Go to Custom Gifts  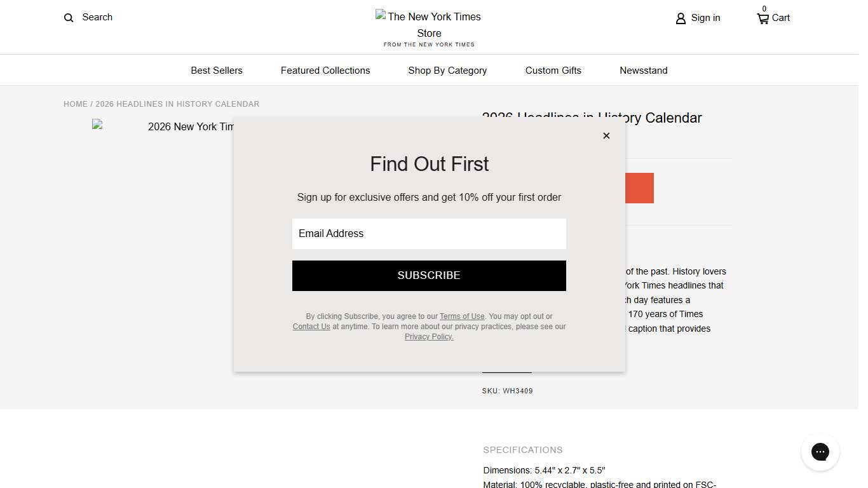[x=553, y=70]
